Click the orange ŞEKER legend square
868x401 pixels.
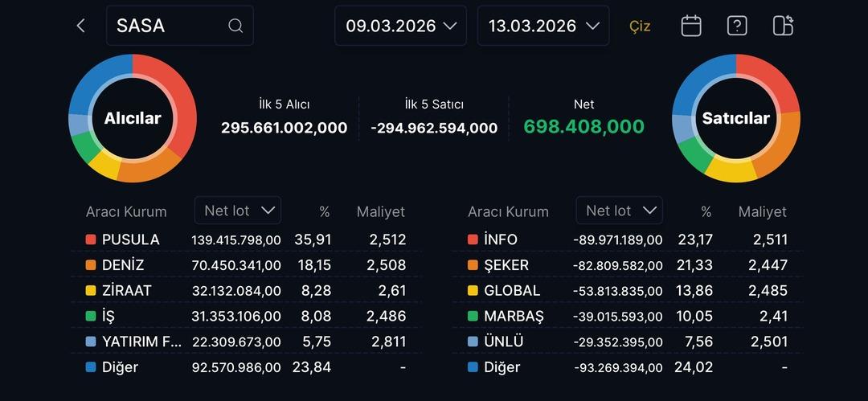pyautogui.click(x=473, y=265)
